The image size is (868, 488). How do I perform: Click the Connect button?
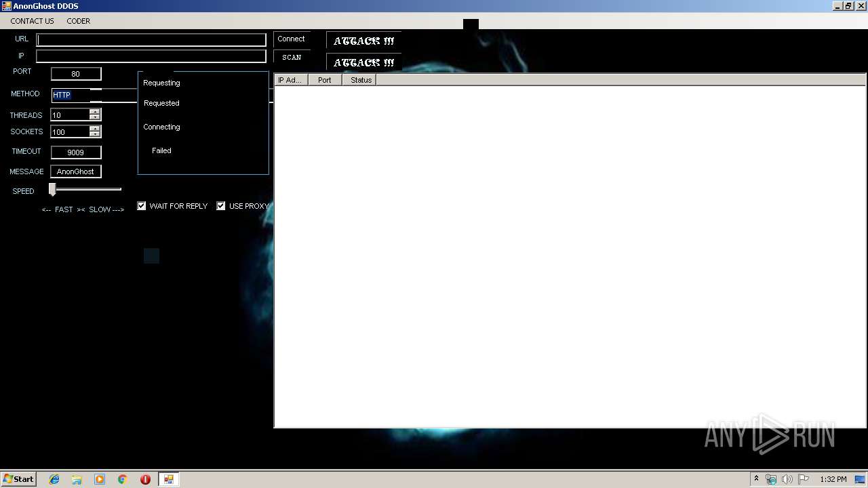[292, 39]
